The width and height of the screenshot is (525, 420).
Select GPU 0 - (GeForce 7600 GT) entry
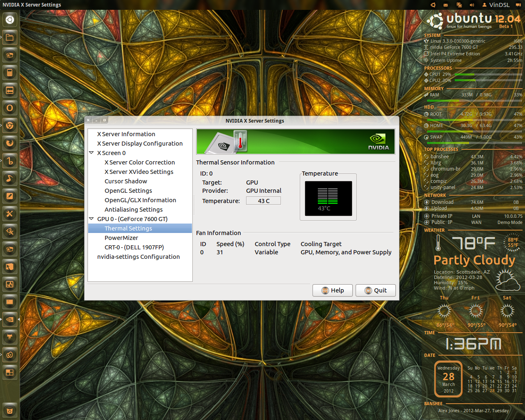point(132,219)
